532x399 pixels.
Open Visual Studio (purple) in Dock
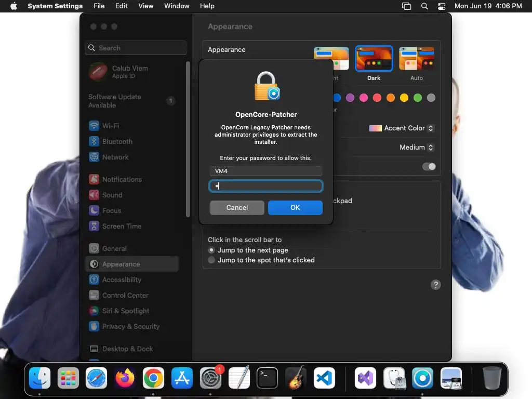click(x=365, y=378)
